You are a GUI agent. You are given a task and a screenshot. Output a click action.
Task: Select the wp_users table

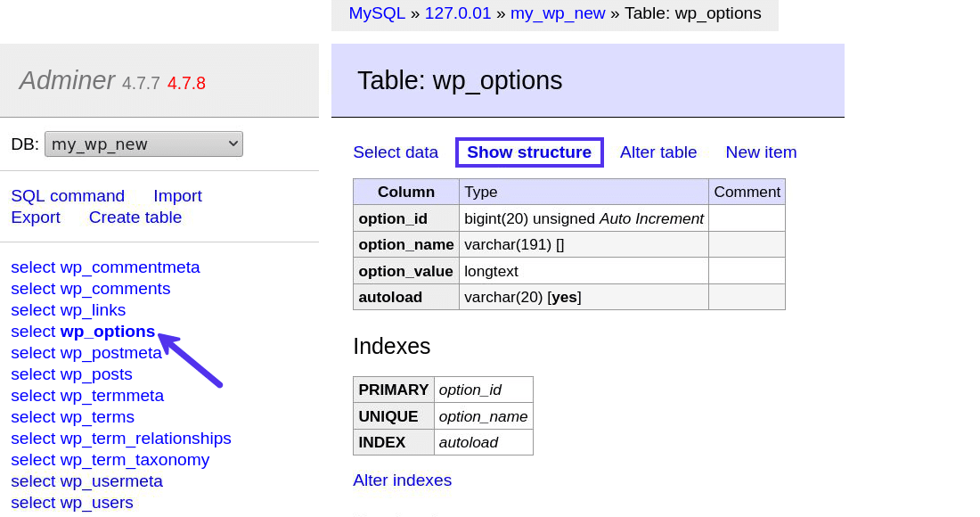[x=71, y=502]
